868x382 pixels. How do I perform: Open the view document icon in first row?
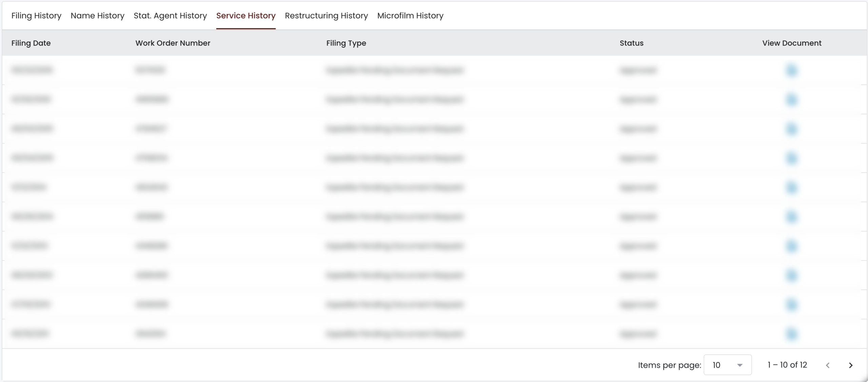(x=791, y=70)
